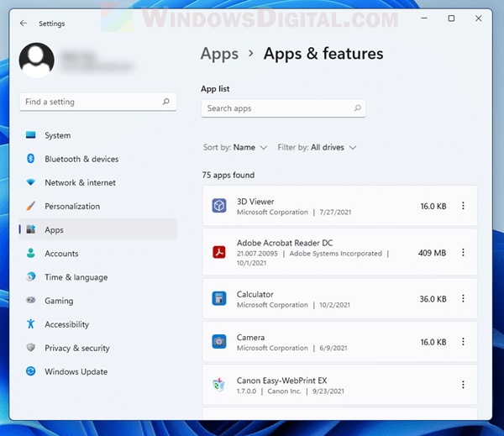Open more options for Calculator
504x436 pixels.
point(463,299)
